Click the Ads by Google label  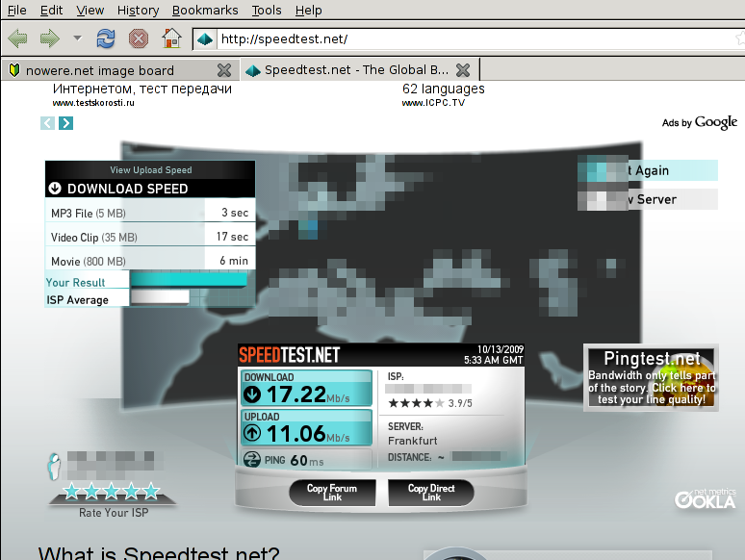click(700, 122)
